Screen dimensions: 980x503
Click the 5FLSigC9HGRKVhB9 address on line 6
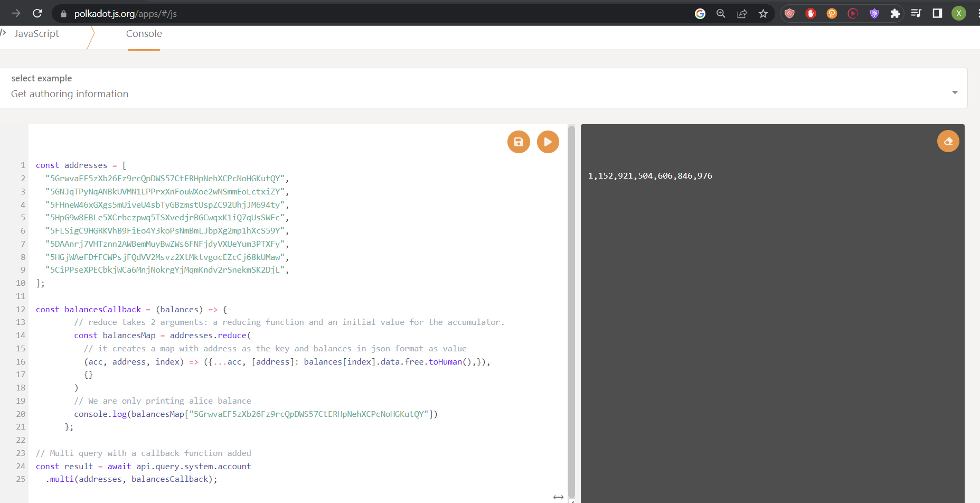(165, 231)
